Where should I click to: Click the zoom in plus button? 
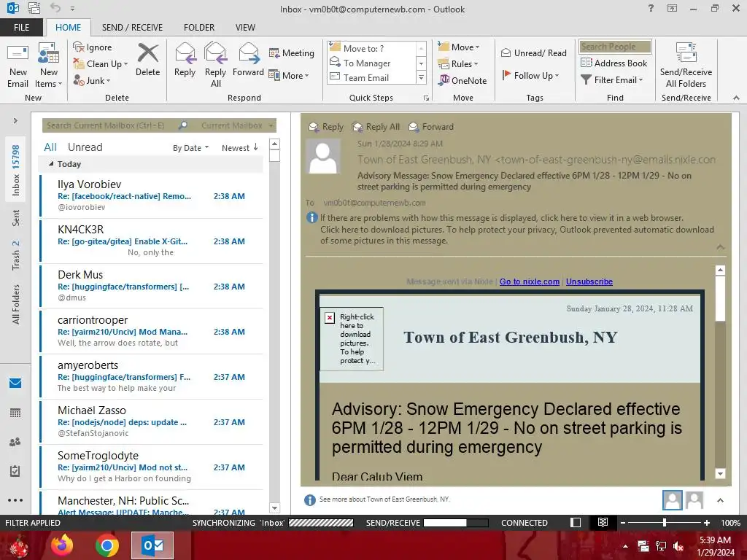[707, 523]
